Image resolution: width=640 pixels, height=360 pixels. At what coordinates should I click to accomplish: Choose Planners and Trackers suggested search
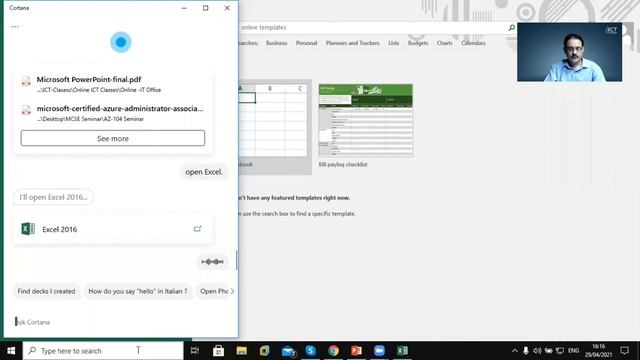click(x=353, y=43)
